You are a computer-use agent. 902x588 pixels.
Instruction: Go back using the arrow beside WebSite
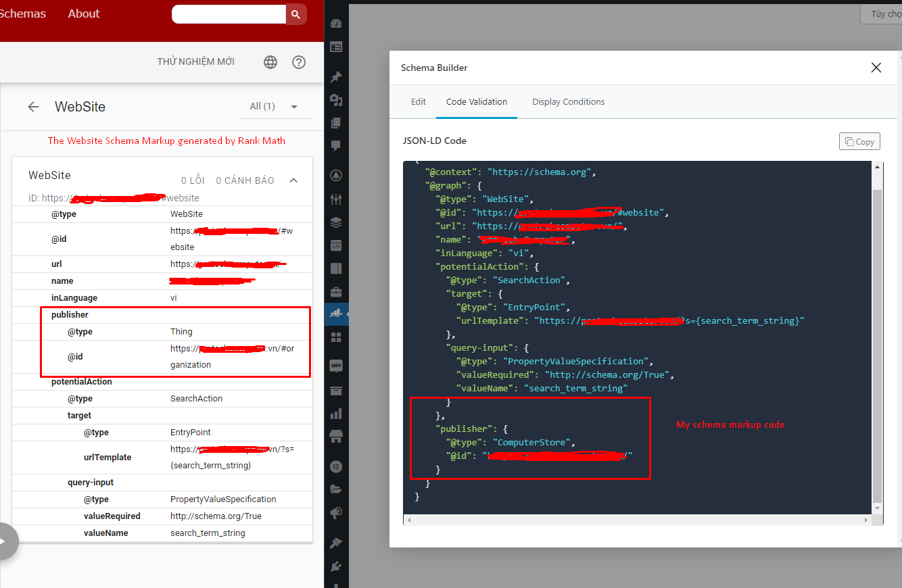tap(33, 107)
